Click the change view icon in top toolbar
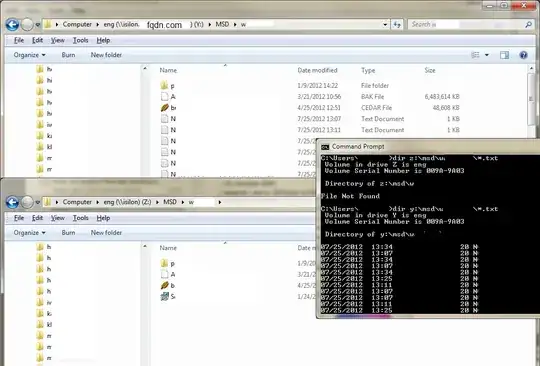This screenshot has width=540, height=366. [x=475, y=55]
